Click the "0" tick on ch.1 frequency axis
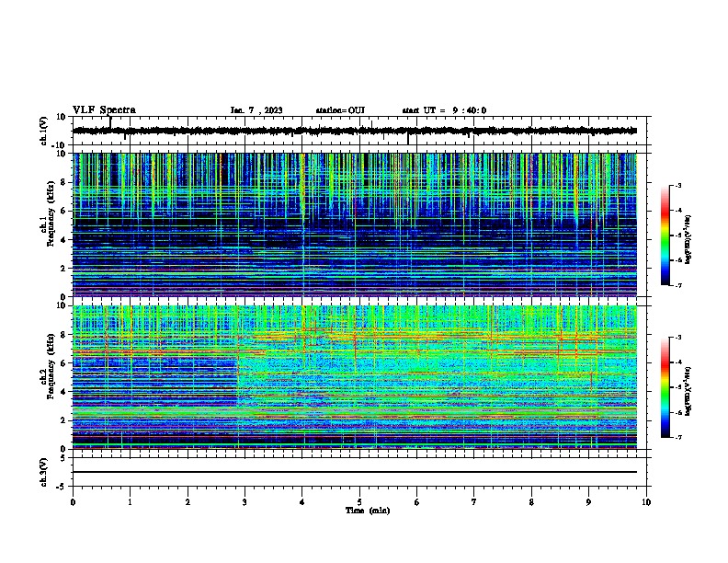 click(63, 297)
